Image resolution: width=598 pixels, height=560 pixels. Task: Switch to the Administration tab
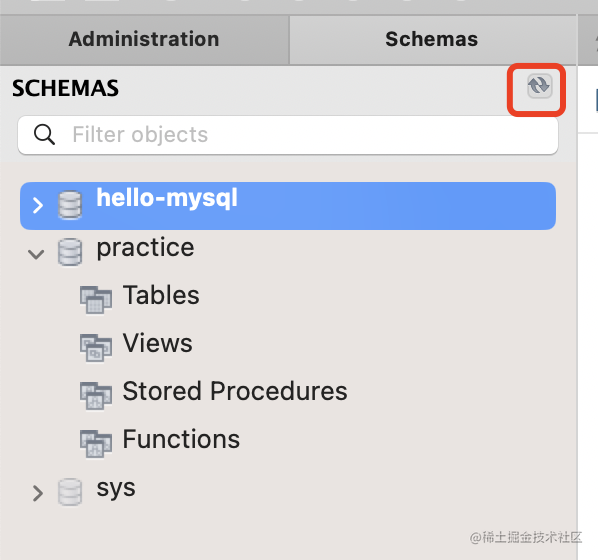(x=144, y=39)
